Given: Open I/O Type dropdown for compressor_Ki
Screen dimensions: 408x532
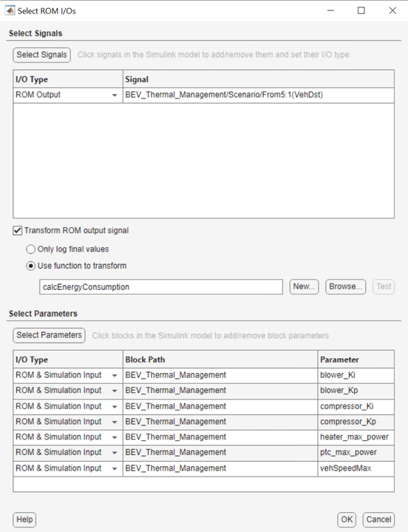Looking at the screenshot, I should pos(115,406).
